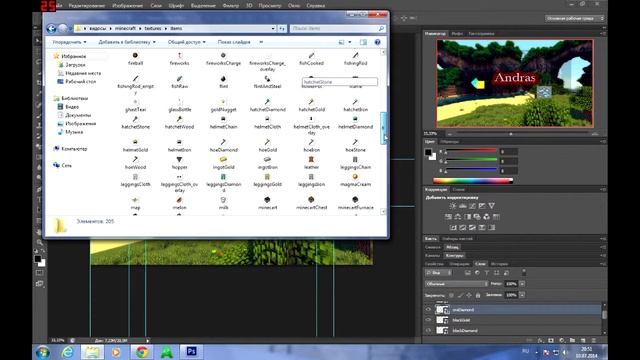Open the layer blend mode dropdown
This screenshot has width=640, height=360.
pyautogui.click(x=456, y=284)
